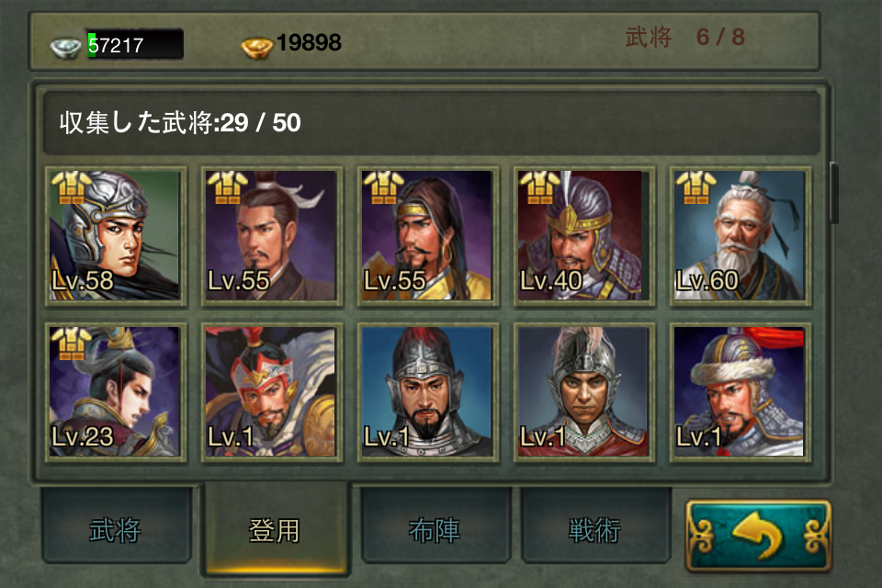Choose the white-bearded Lv.60 general

click(x=741, y=236)
